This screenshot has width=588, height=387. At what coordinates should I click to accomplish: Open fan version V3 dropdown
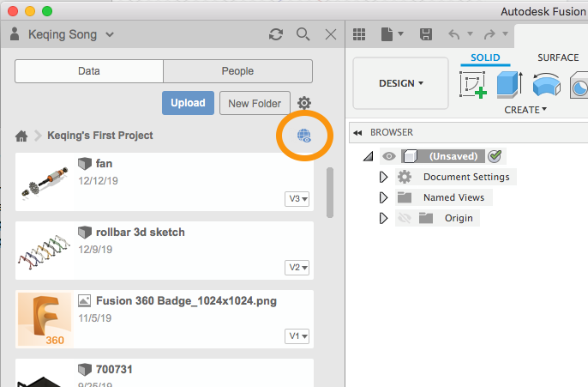297,198
